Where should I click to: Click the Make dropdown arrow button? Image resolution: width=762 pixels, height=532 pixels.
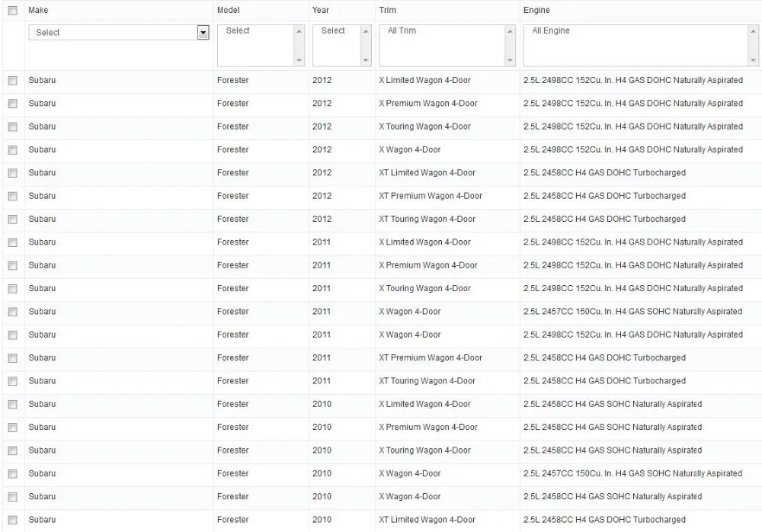[203, 33]
